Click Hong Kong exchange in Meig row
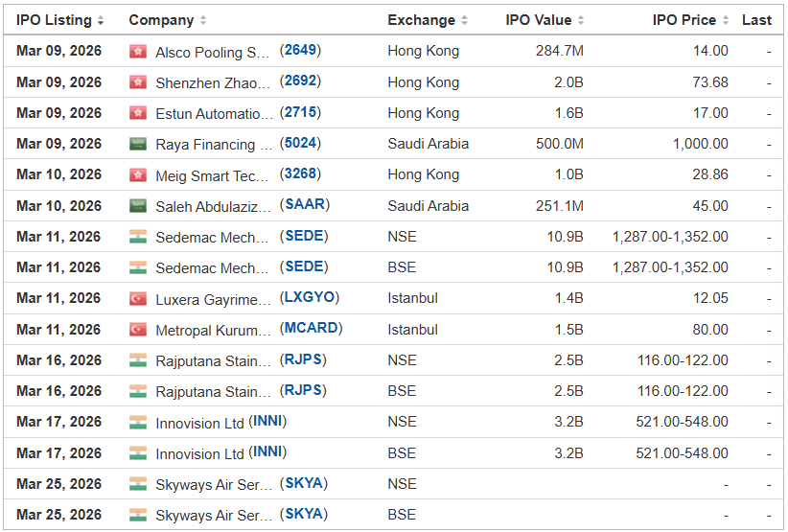The width and height of the screenshot is (788, 532). coord(423,174)
